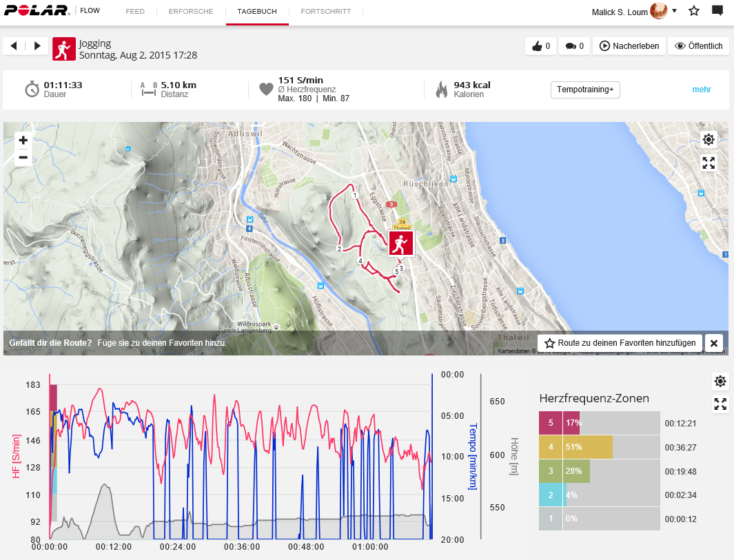Open the notifications message icon
The height and width of the screenshot is (560, 734).
coord(717,11)
